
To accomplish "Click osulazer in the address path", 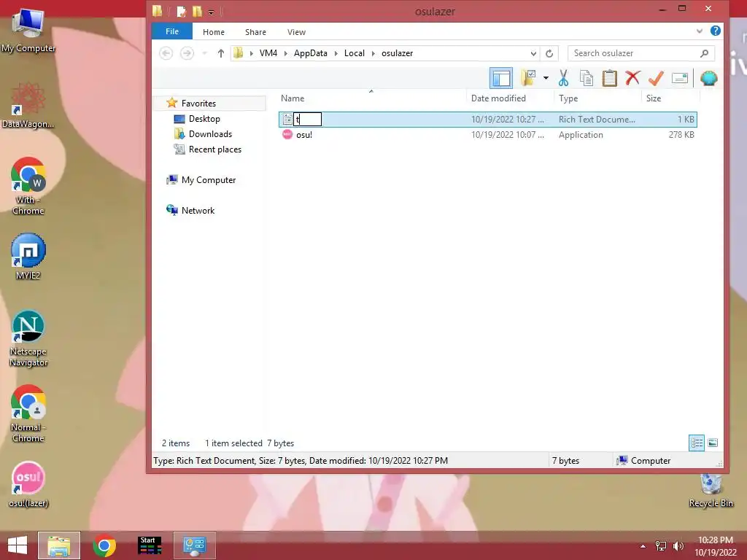I will point(398,53).
